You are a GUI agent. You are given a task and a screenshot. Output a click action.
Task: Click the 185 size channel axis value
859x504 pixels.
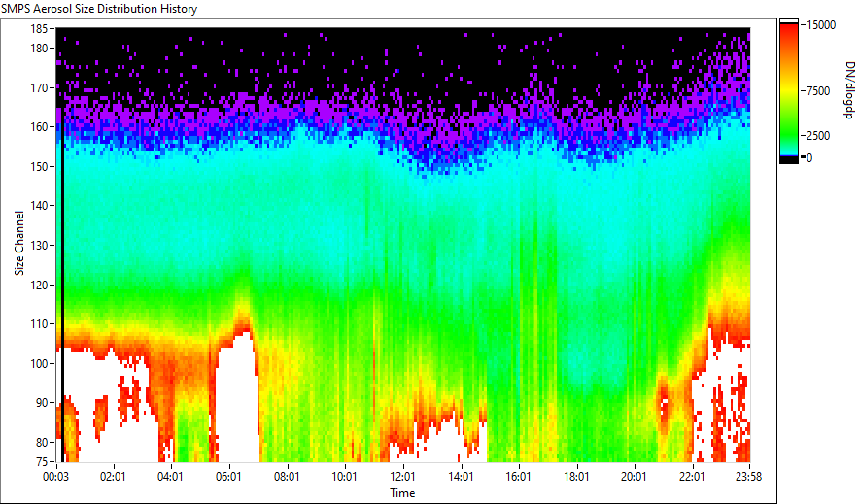[x=38, y=28]
